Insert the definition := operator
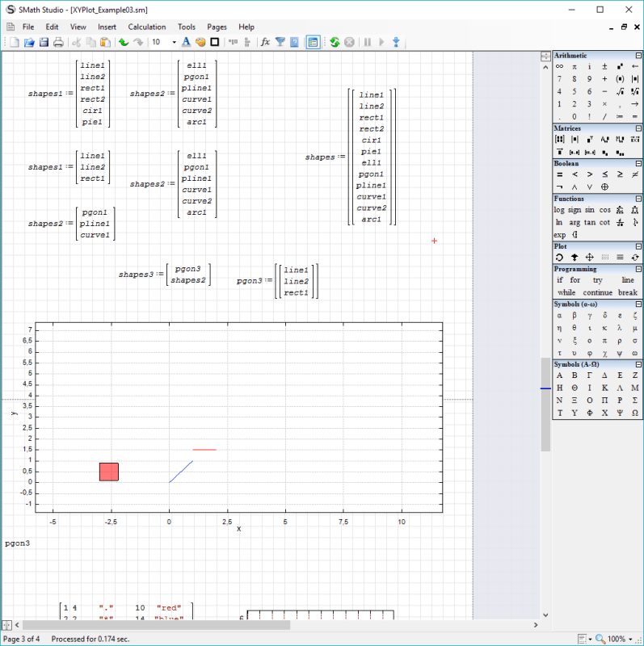 (620, 116)
